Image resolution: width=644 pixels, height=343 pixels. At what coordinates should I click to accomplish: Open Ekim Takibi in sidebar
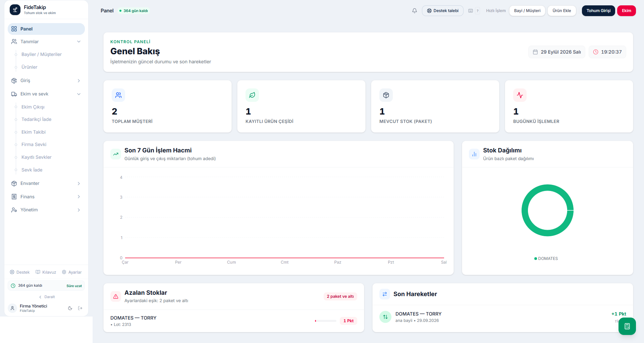tap(34, 132)
